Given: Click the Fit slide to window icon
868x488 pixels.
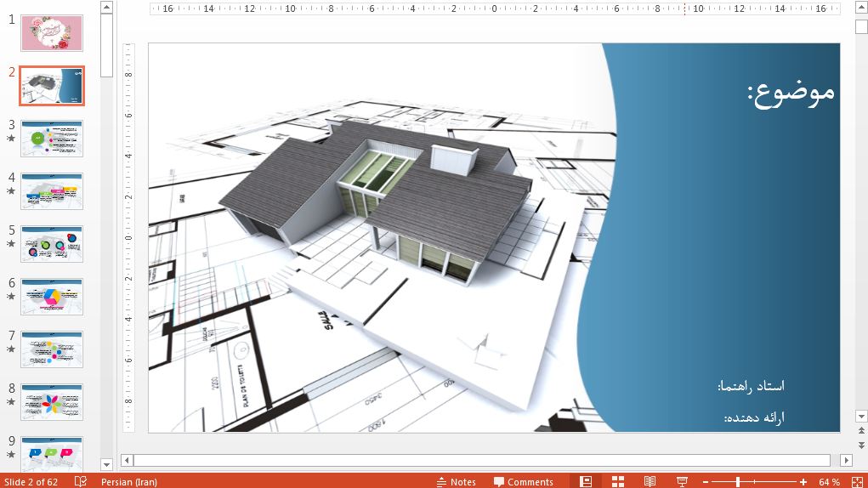Looking at the screenshot, I should 856,481.
